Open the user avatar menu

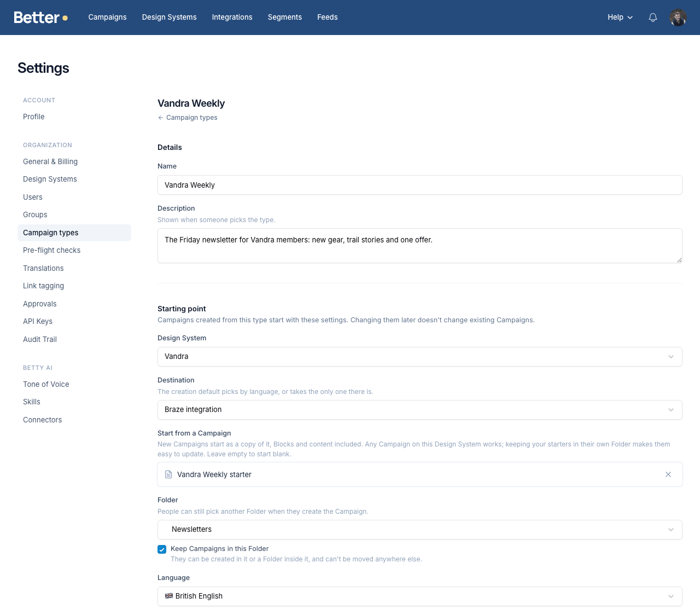click(678, 18)
